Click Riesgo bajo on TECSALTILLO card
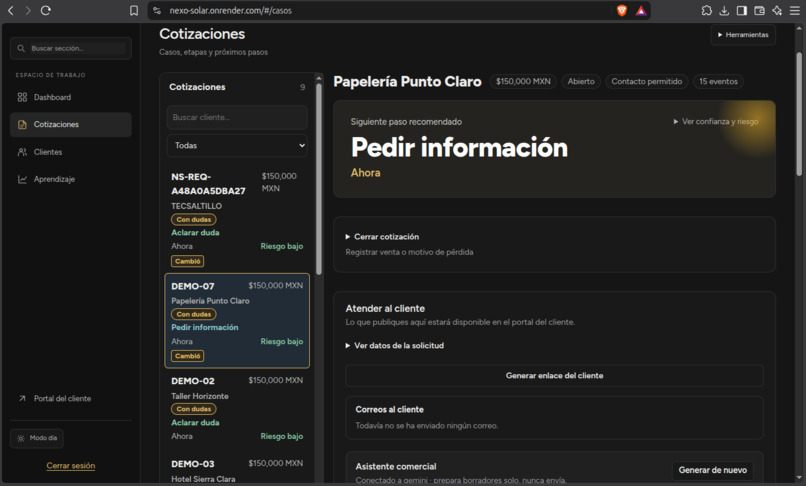The height and width of the screenshot is (486, 806). tap(282, 246)
